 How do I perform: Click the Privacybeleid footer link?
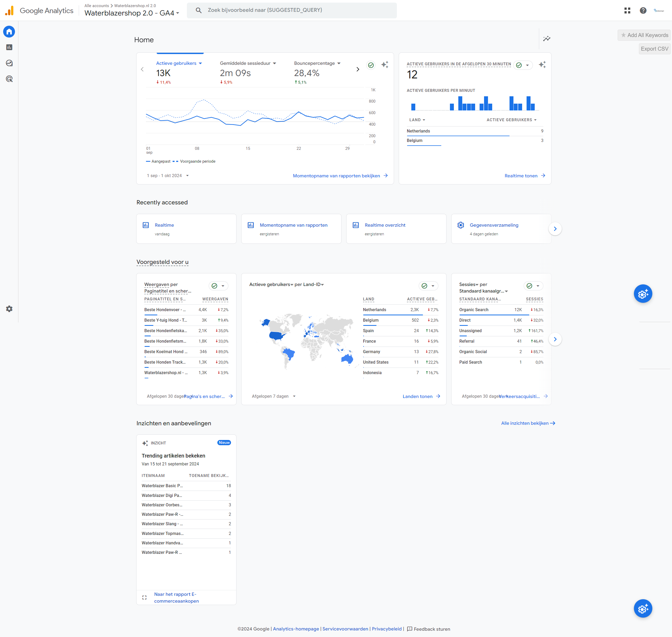point(387,629)
